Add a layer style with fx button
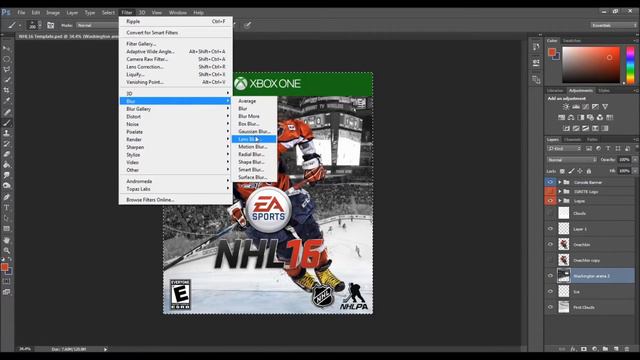Image resolution: width=640 pixels, height=360 pixels. [x=573, y=349]
